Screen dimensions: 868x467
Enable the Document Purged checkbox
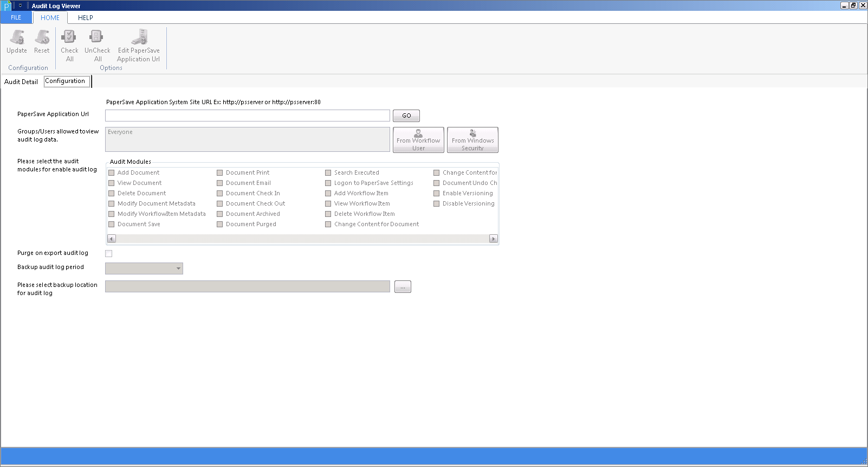[220, 224]
